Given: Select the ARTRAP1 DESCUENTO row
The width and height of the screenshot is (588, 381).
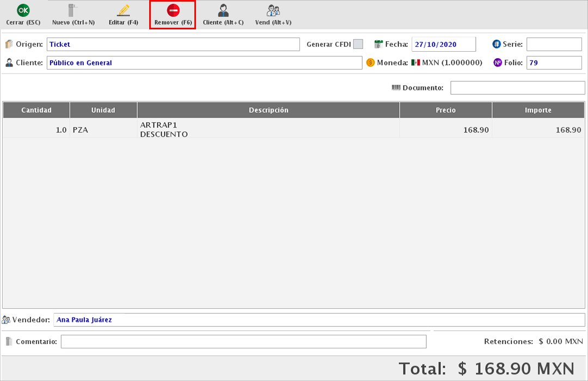Looking at the screenshot, I should tap(268, 130).
